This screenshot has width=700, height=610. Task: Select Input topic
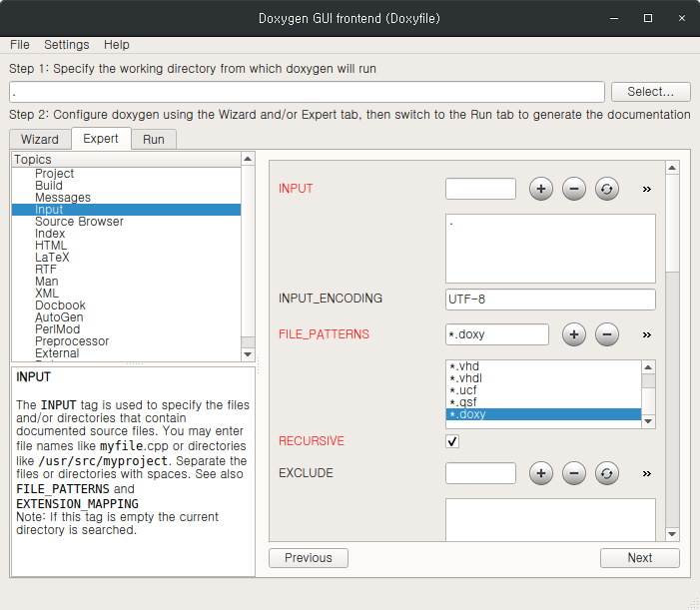pos(127,210)
